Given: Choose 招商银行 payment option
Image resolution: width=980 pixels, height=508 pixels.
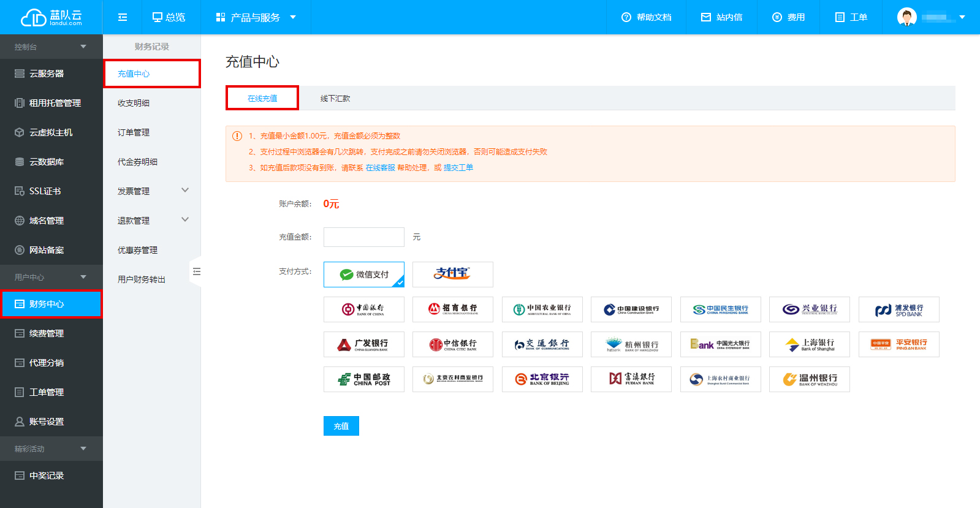Looking at the screenshot, I should (x=453, y=309).
